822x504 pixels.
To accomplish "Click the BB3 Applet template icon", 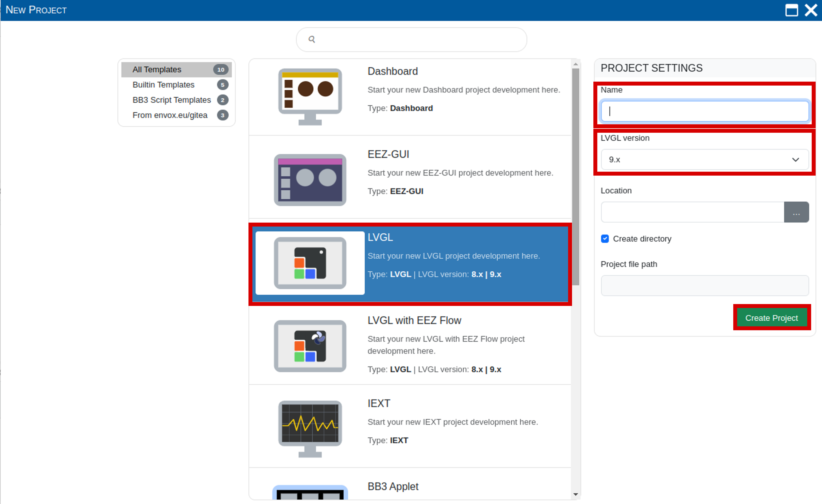I will [x=310, y=492].
